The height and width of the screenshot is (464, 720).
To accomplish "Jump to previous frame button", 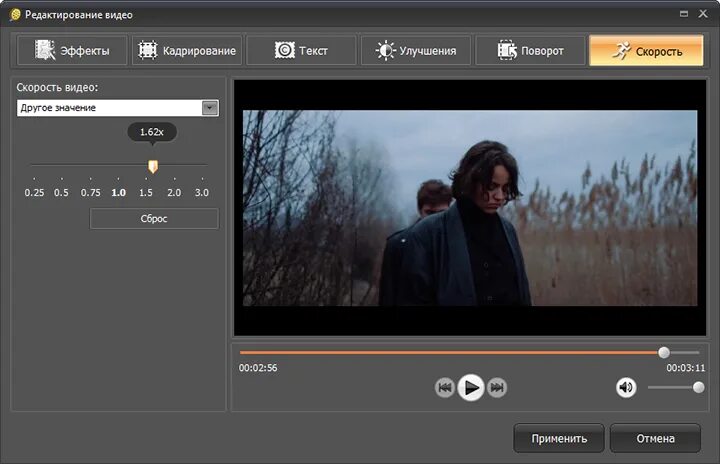I will (x=444, y=388).
